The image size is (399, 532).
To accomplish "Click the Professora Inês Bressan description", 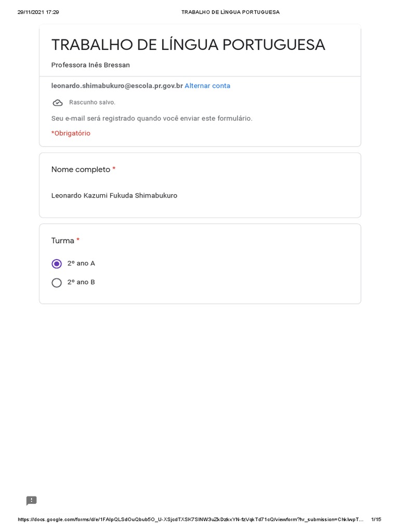I will [x=90, y=65].
